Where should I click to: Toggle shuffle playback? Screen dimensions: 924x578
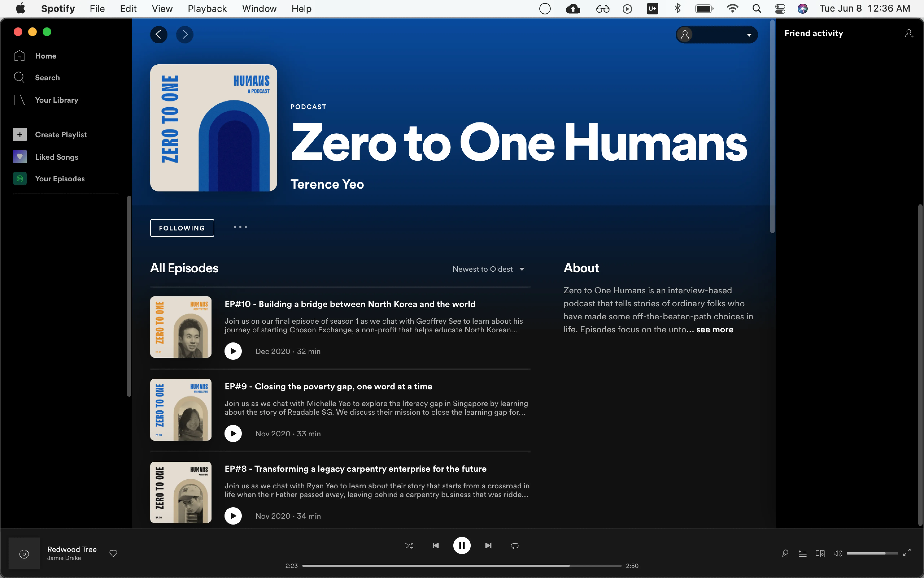(x=409, y=545)
